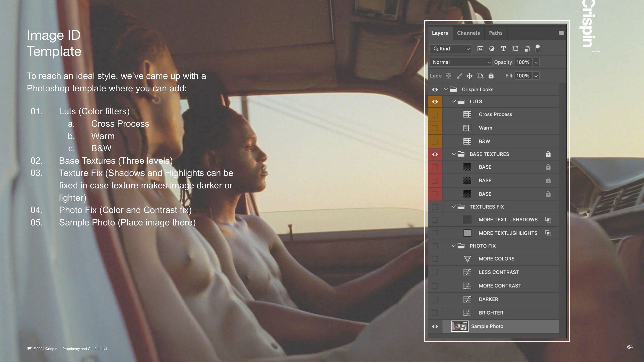Open the Normal blend mode dropdown
The height and width of the screenshot is (362, 644).
(x=461, y=62)
